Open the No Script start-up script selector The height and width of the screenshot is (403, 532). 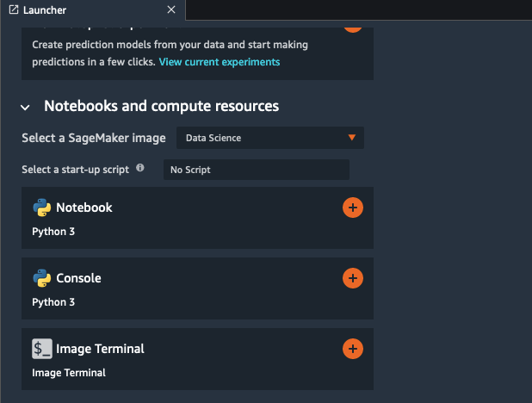pos(256,170)
